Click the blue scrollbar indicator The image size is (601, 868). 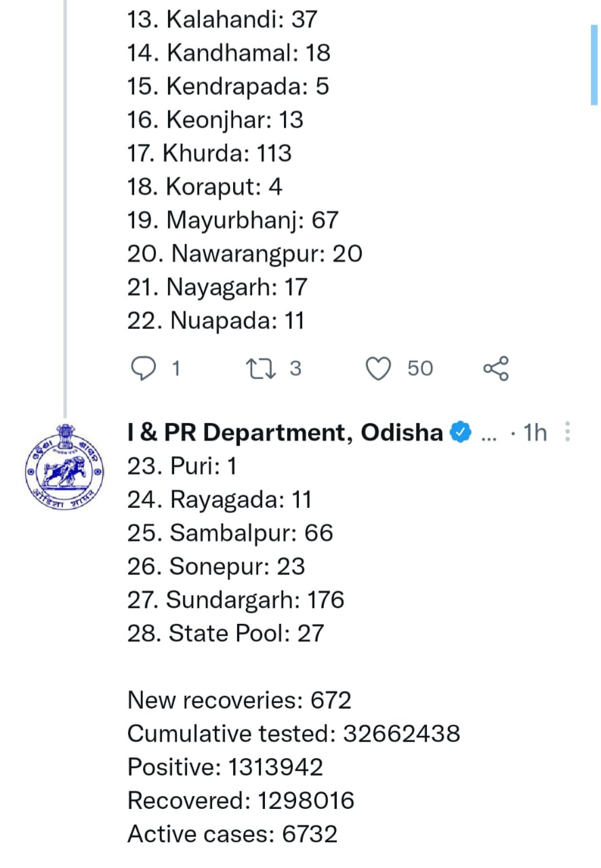pyautogui.click(x=594, y=64)
